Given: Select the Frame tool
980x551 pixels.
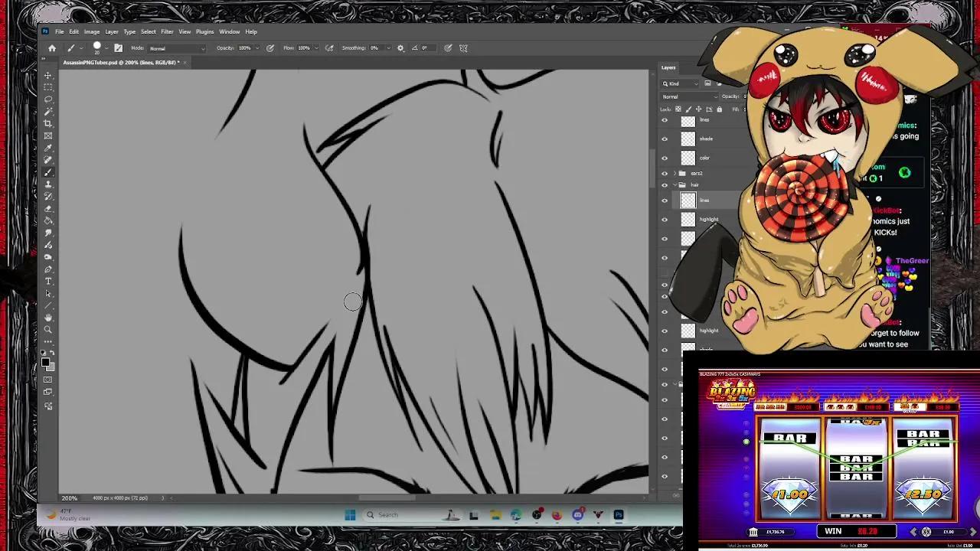Looking at the screenshot, I should point(48,136).
